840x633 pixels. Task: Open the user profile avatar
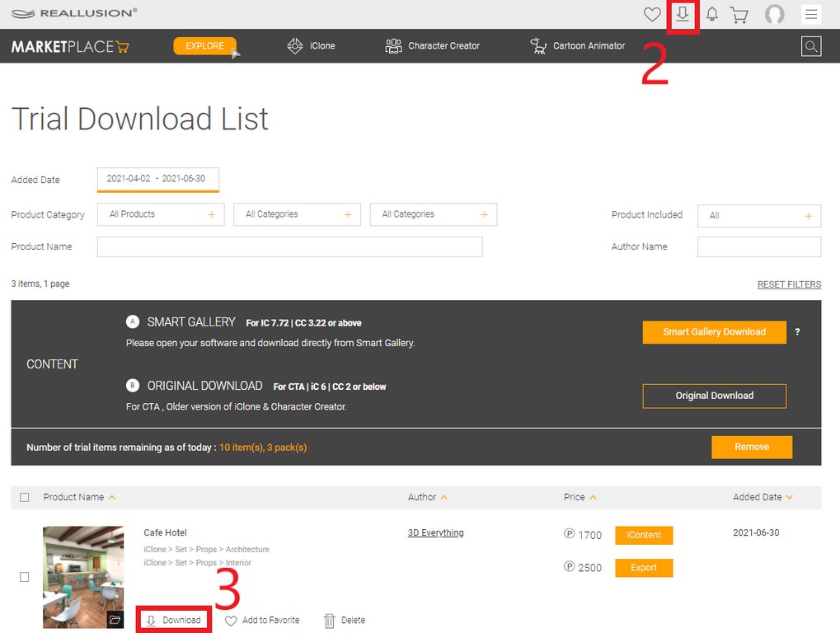(774, 15)
